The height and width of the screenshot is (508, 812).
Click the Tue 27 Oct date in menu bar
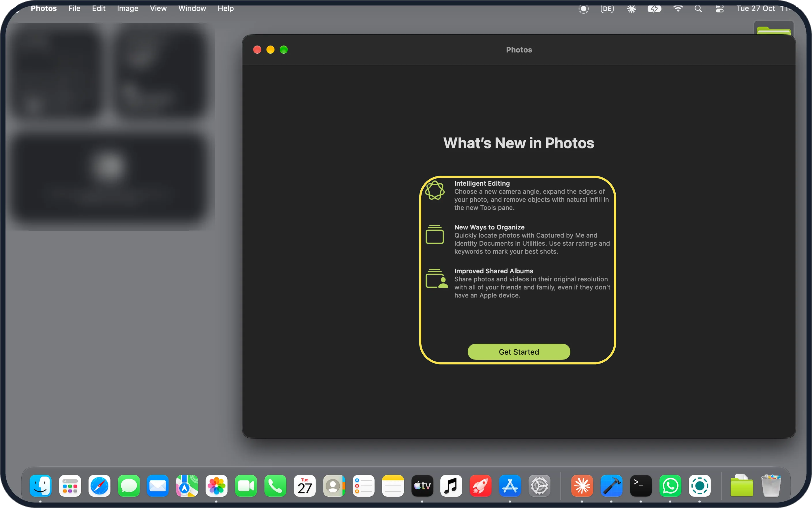click(755, 8)
